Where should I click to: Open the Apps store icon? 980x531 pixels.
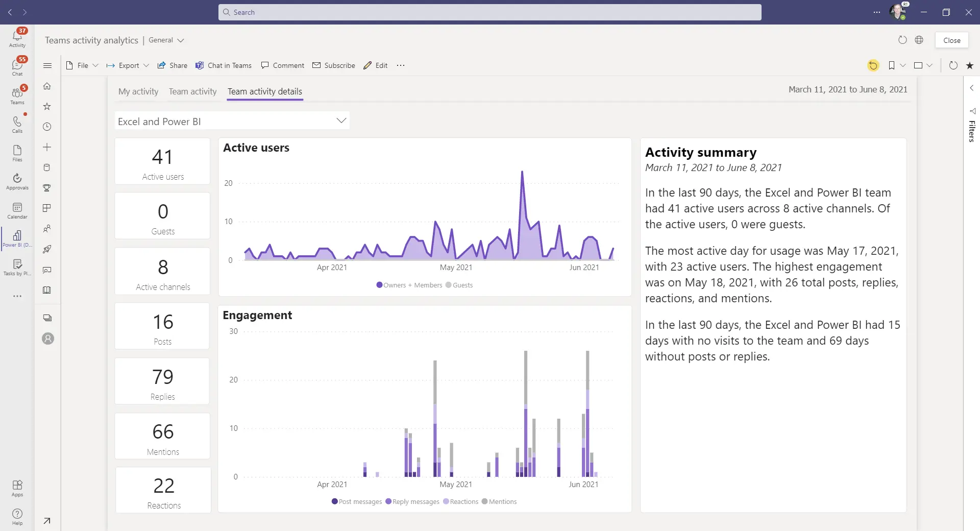[17, 488]
